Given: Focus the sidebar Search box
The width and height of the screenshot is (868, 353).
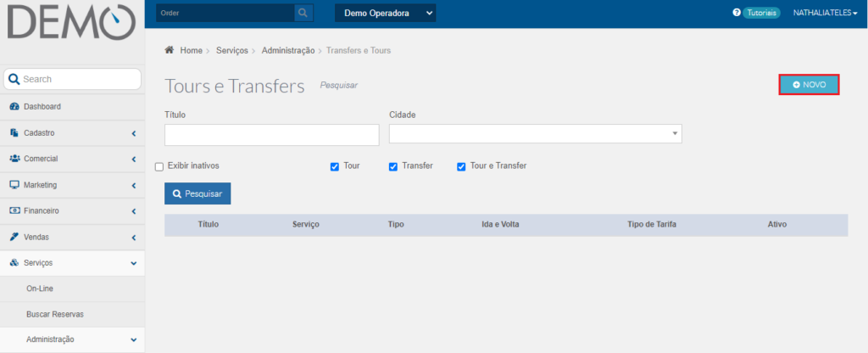Looking at the screenshot, I should 72,79.
